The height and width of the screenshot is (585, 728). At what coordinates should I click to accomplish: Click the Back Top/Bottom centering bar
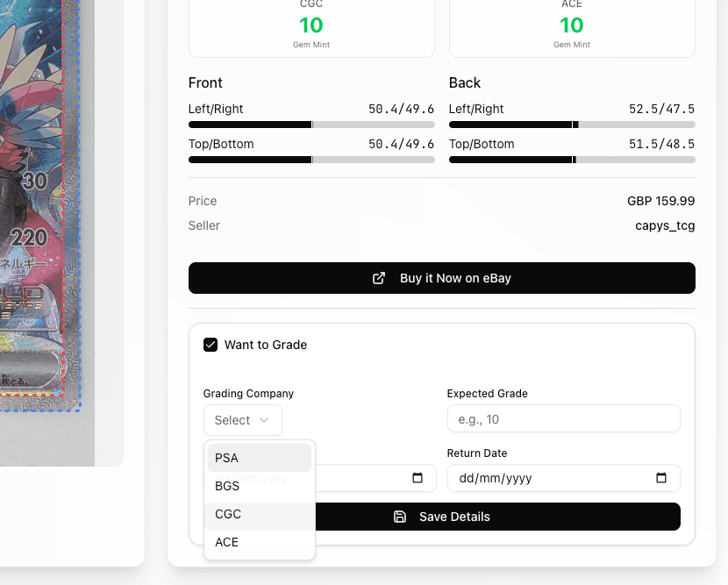[x=572, y=160]
